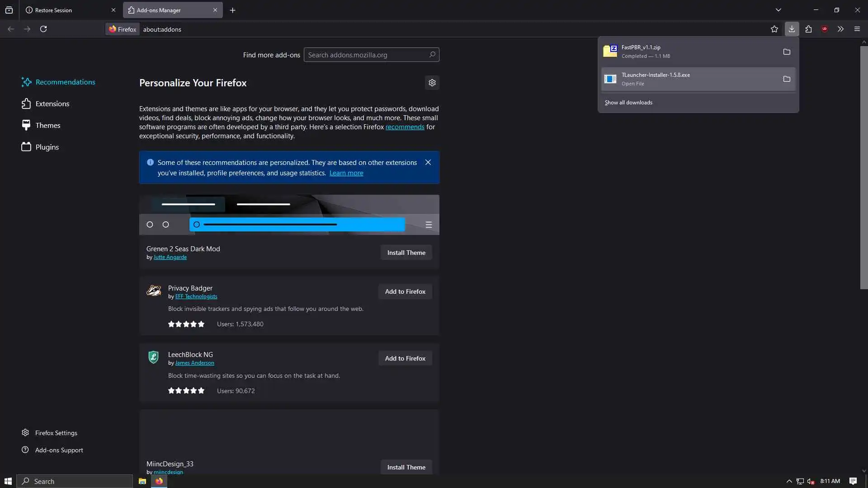Click the Learn more link
Screen dimensions: 868x488
[x=346, y=173]
